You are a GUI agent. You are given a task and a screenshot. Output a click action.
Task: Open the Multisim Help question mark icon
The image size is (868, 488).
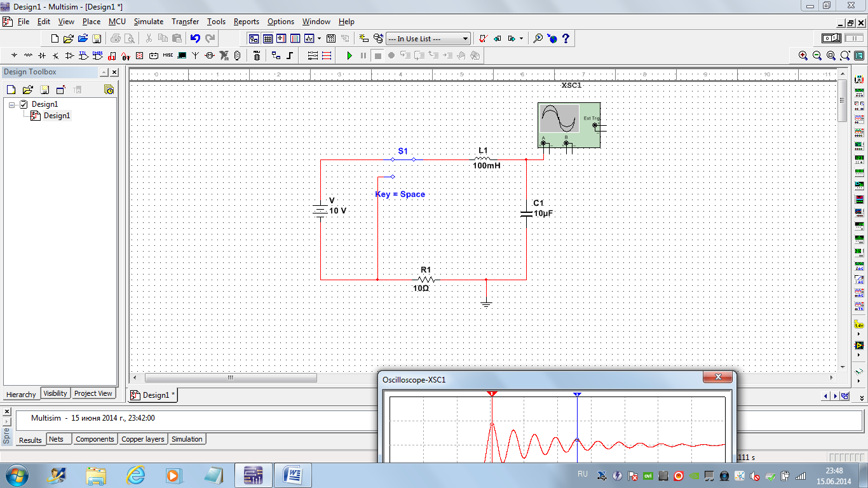click(x=566, y=39)
